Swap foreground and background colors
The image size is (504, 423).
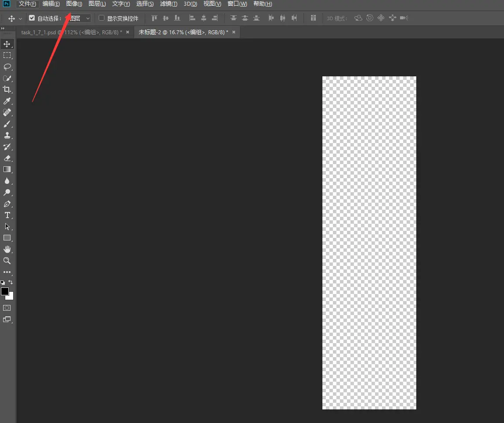tap(11, 282)
